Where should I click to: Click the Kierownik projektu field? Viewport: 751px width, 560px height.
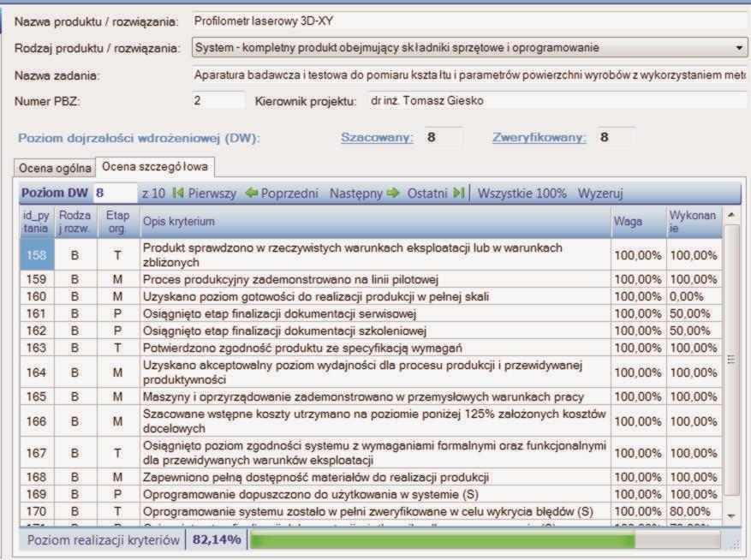click(557, 100)
